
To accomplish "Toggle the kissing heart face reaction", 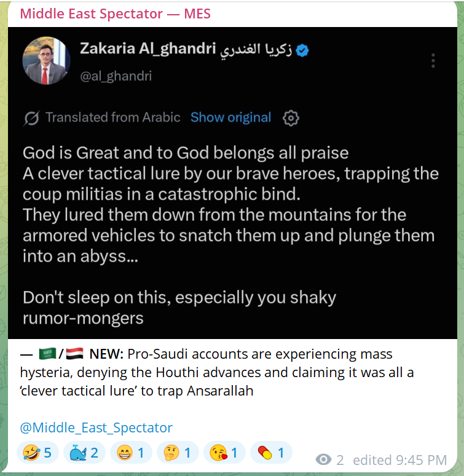I will (224, 453).
